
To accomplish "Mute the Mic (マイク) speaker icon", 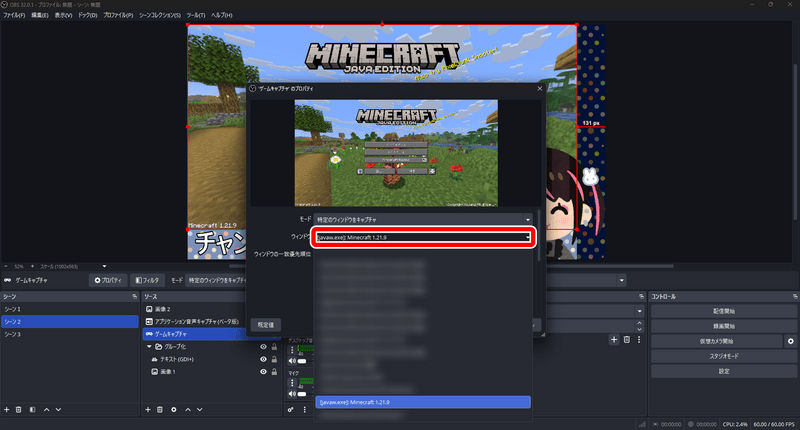I will (x=292, y=394).
